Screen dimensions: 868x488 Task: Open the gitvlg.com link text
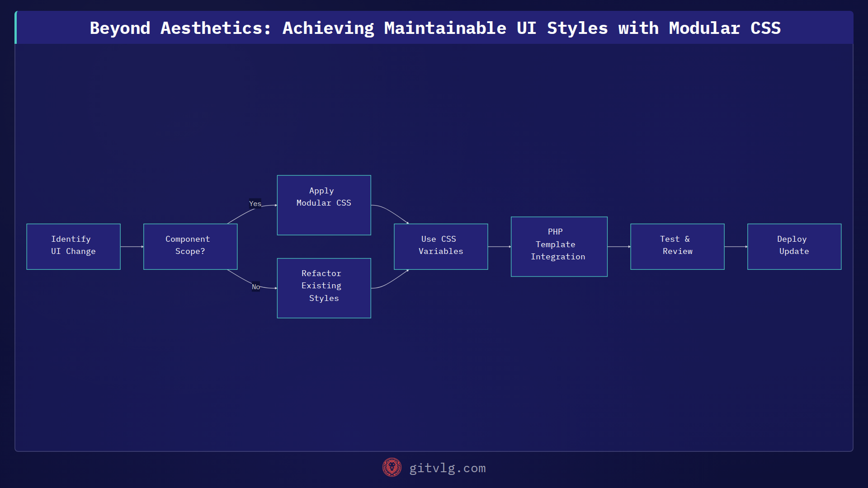click(x=448, y=468)
